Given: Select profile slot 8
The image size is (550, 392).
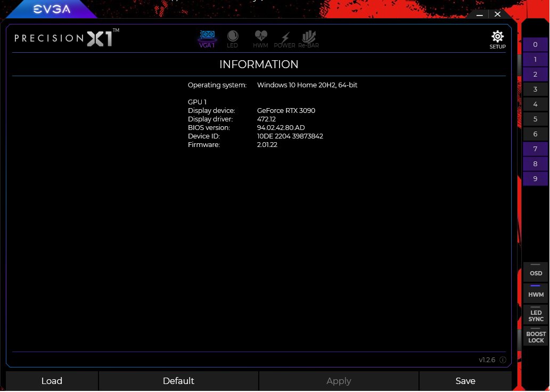Looking at the screenshot, I should coord(535,164).
